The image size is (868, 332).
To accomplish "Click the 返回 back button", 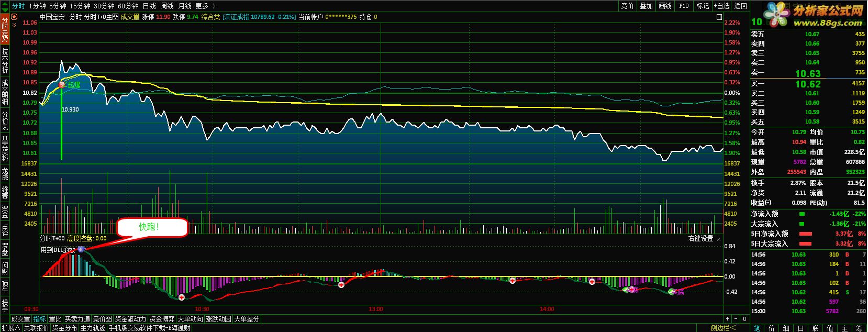I will (741, 6).
